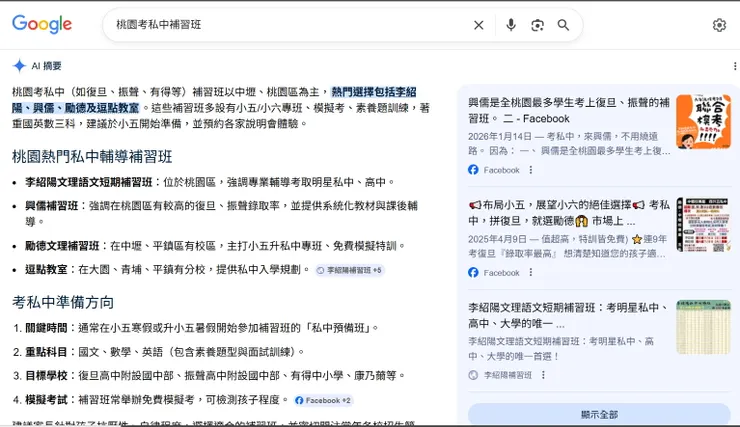This screenshot has height=427, width=740.
Task: Clear the search box with X icon
Action: point(479,25)
